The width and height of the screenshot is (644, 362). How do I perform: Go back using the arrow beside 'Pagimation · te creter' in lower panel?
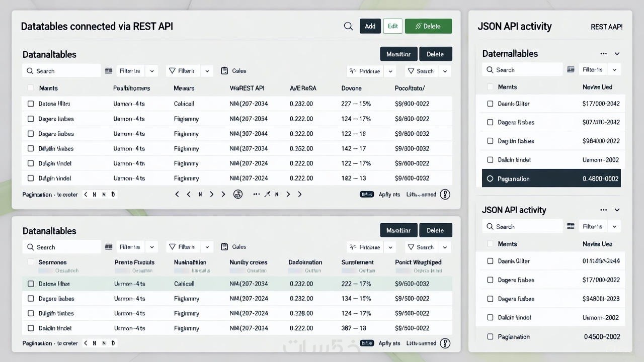86,343
